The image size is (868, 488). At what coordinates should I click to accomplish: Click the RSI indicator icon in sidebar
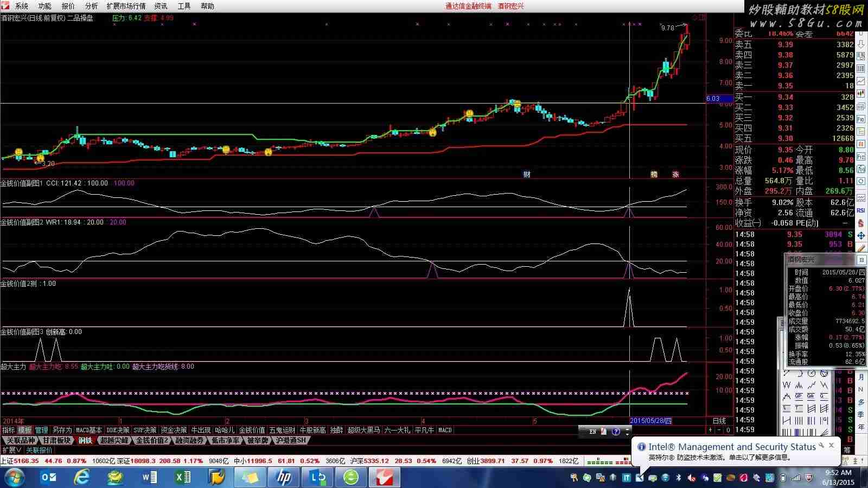(861, 210)
